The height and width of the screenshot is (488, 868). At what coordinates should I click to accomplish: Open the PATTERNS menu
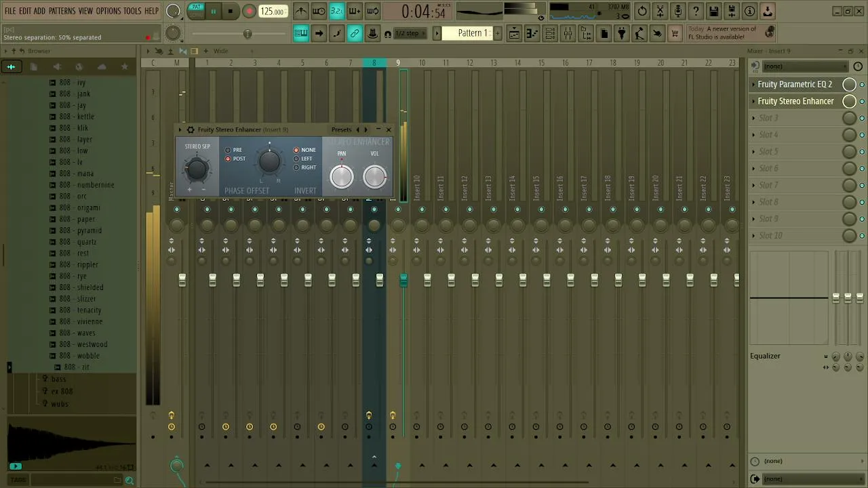[62, 11]
